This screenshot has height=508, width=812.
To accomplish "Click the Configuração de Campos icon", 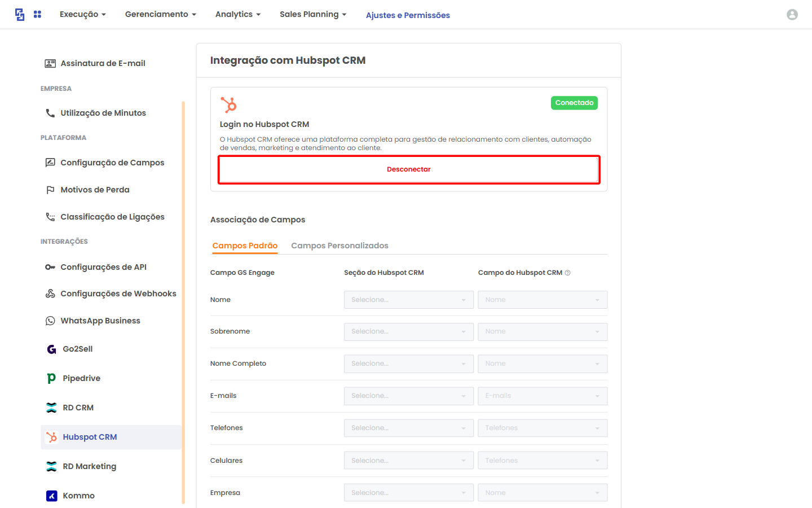I will pyautogui.click(x=50, y=163).
